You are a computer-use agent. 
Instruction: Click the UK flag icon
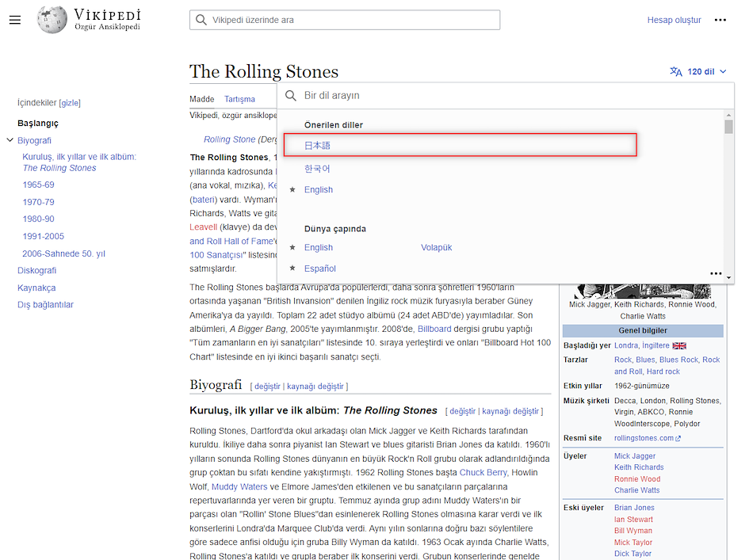679,345
